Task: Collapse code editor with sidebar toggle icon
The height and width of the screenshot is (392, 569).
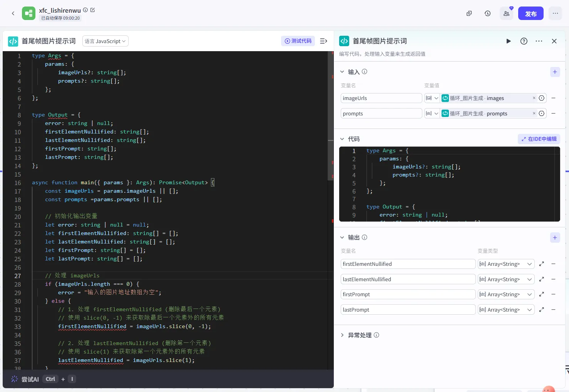Action: [x=323, y=41]
